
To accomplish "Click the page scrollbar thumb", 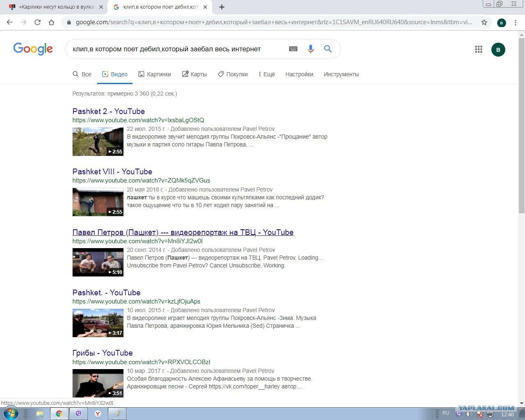I will click(x=521, y=126).
